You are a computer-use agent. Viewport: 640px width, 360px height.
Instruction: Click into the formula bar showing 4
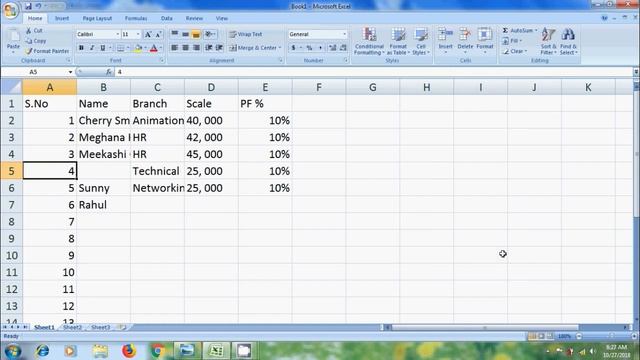pos(373,72)
